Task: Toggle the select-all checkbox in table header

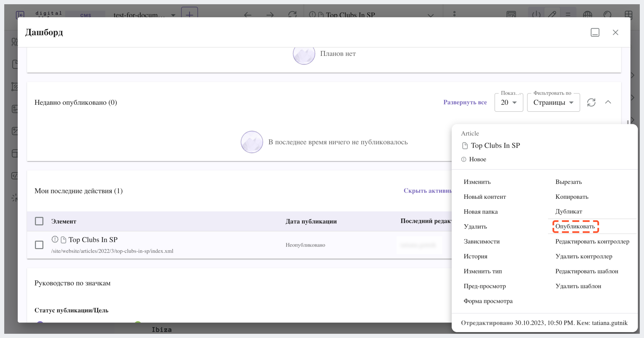Action: point(39,221)
